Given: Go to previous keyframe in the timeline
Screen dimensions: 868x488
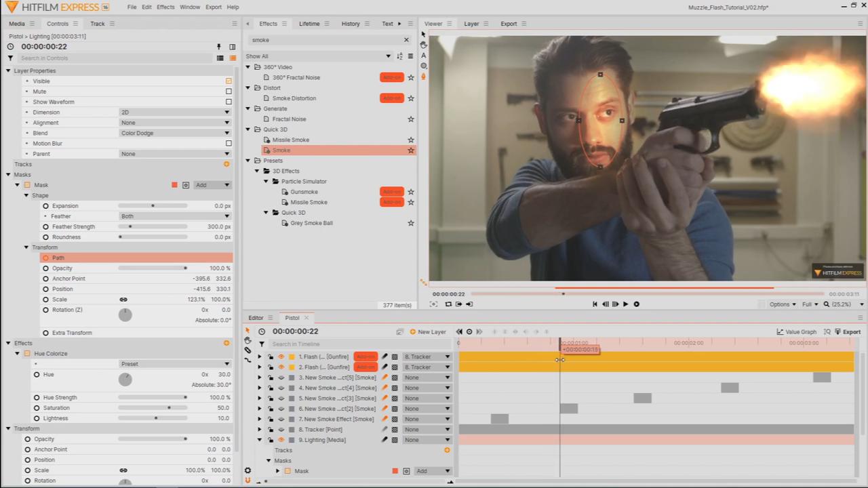Looking at the screenshot, I should [x=459, y=331].
